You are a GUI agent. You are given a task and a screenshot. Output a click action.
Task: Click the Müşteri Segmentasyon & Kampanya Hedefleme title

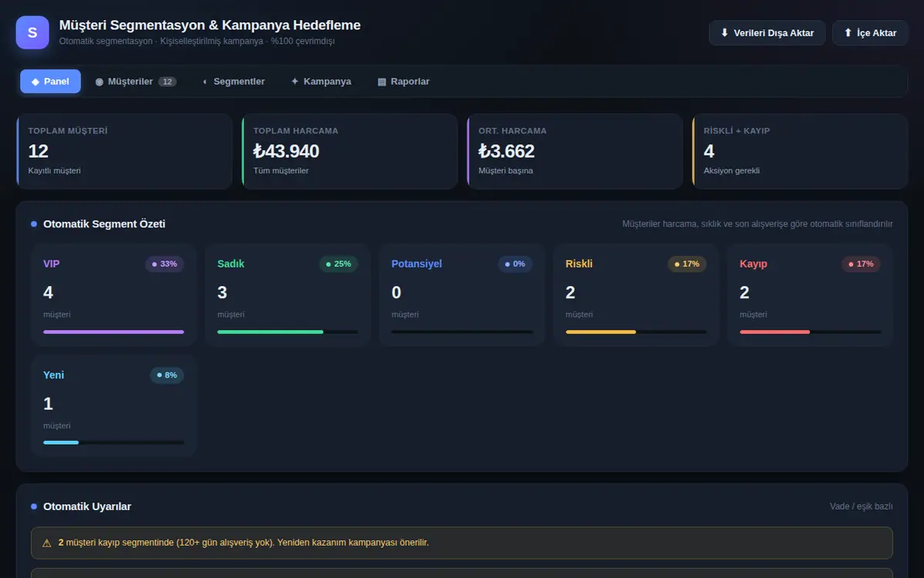pyautogui.click(x=210, y=25)
